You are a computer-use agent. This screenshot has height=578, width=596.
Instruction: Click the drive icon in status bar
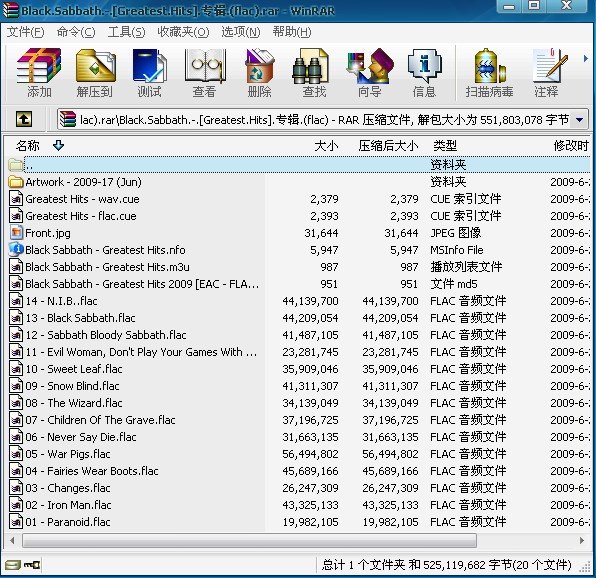click(x=13, y=565)
